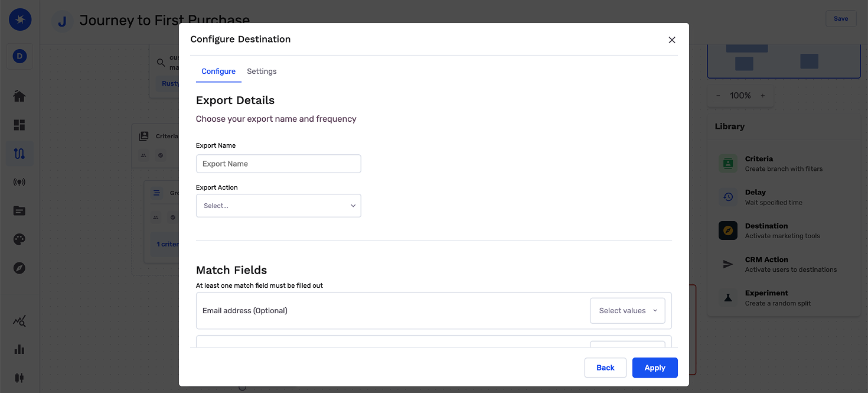Screen dimensions: 868x393
Task: Zoom out the canvas with the minus button
Action: 718,96
